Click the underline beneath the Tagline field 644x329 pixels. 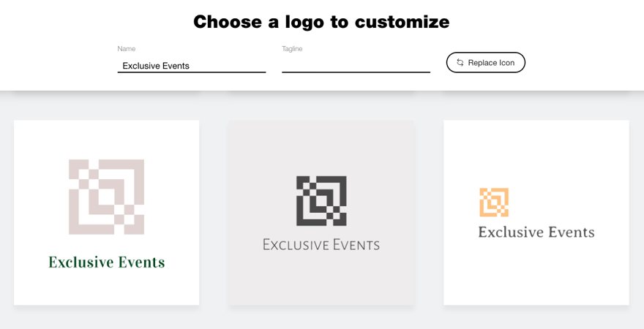(356, 72)
